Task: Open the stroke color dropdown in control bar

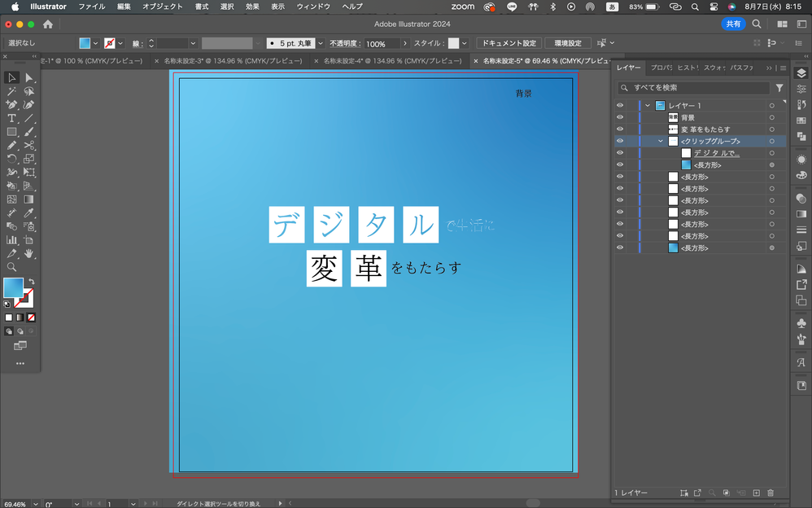Action: coord(120,43)
